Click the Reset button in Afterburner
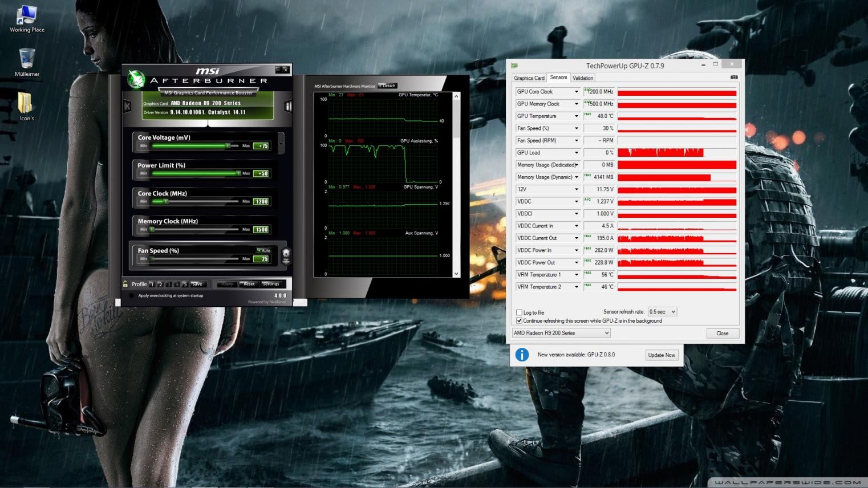868x488 pixels. click(249, 284)
